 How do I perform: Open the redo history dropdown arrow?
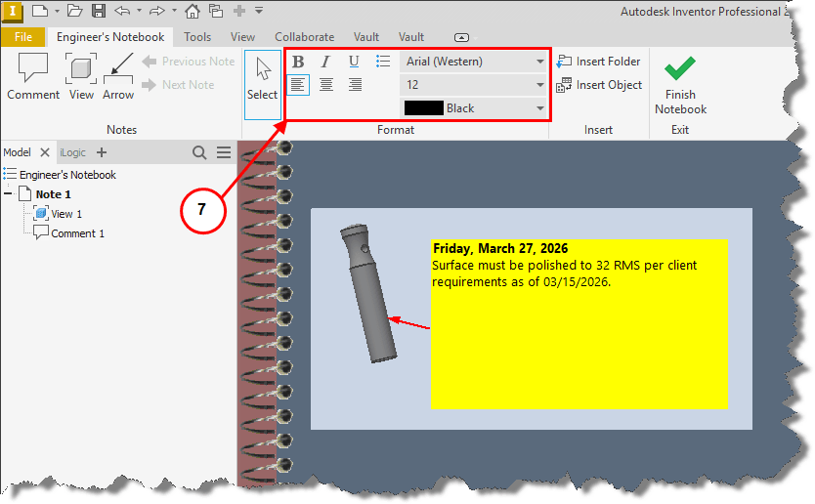(174, 11)
